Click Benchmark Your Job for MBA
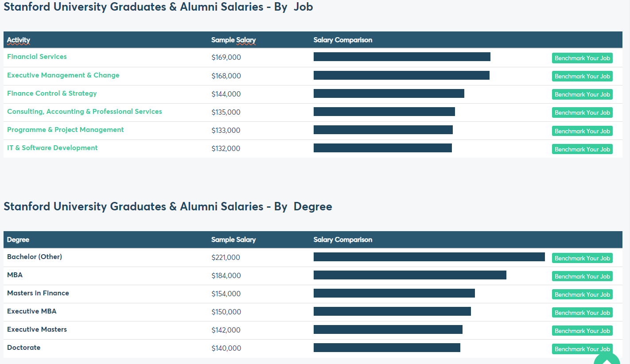Viewport: 630px width, 364px height. pos(582,276)
